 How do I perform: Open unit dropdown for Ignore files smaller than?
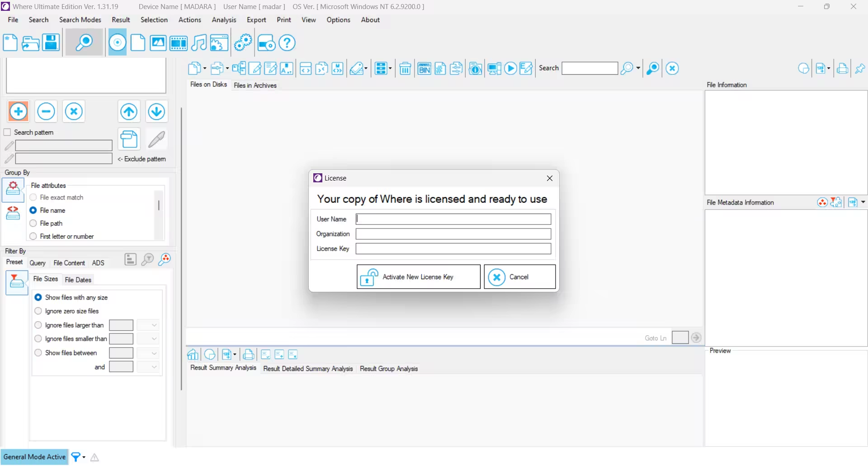tap(148, 338)
